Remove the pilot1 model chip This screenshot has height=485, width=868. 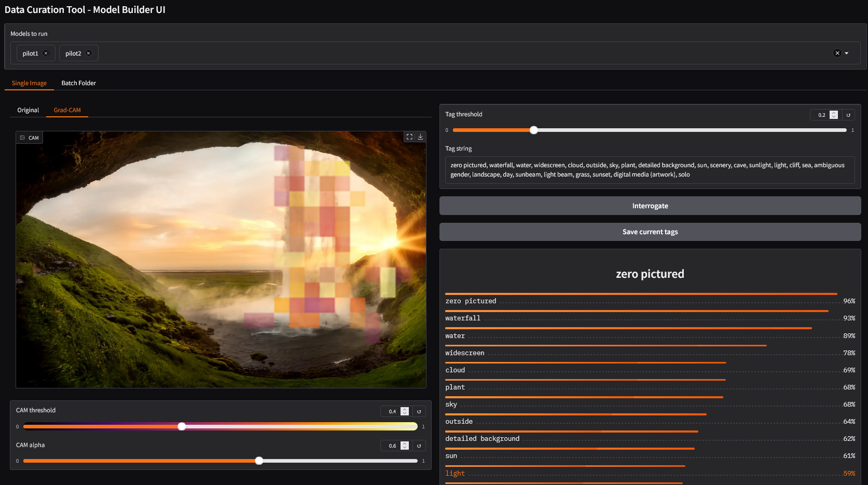click(46, 52)
